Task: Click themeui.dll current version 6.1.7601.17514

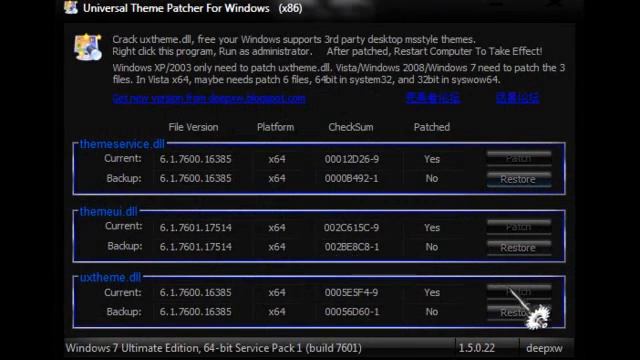Action: [196, 228]
